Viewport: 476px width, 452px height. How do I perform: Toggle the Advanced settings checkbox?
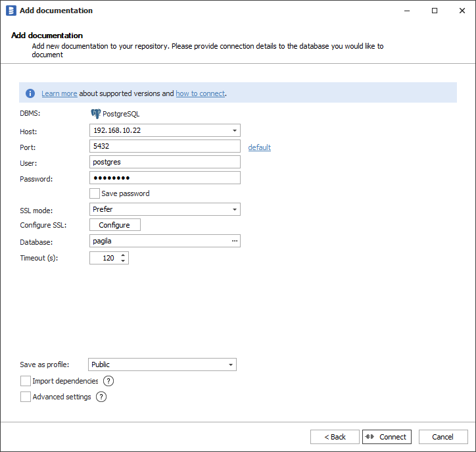point(26,397)
